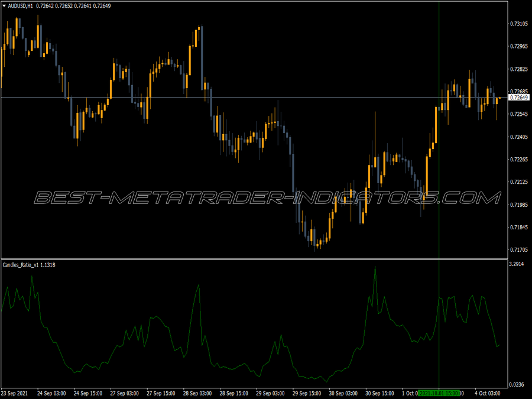The width and height of the screenshot is (532, 399).
Task: Click the 0.72265 price scale label
Action: pyautogui.click(x=519, y=160)
